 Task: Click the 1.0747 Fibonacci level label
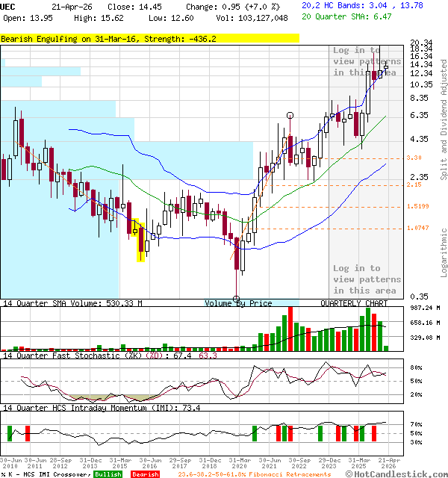coord(417,228)
